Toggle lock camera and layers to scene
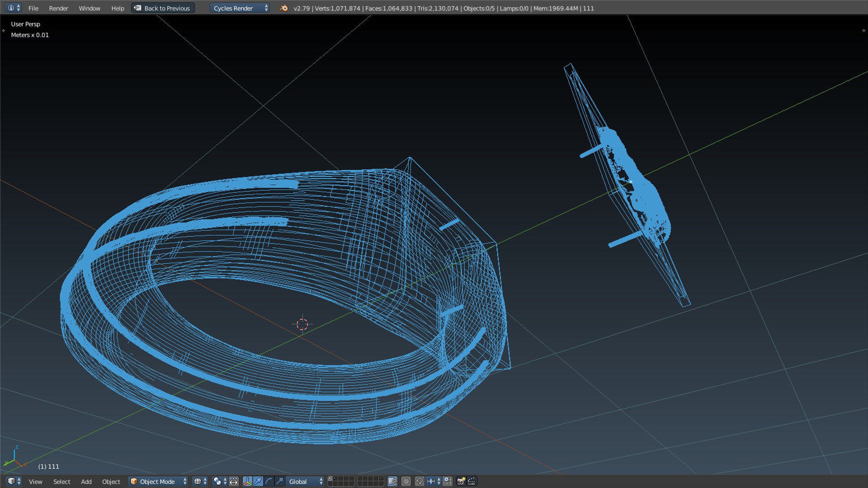868x488 pixels. [x=392, y=481]
